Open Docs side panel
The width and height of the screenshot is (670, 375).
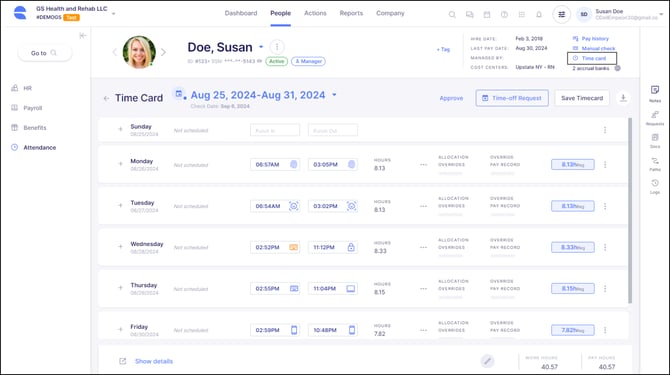pyautogui.click(x=655, y=141)
